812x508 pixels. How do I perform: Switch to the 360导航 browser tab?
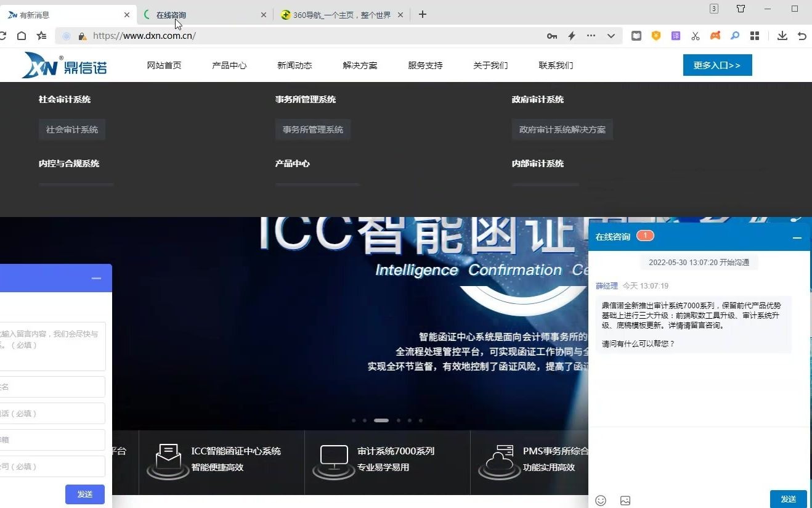(x=341, y=15)
